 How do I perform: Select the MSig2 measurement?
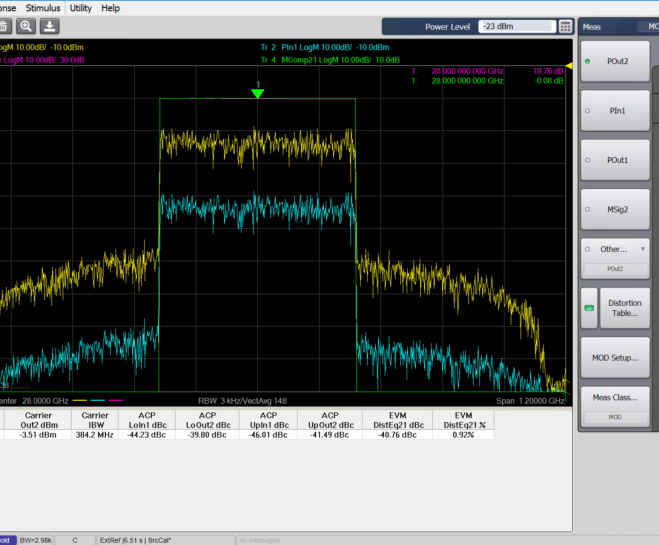(615, 210)
